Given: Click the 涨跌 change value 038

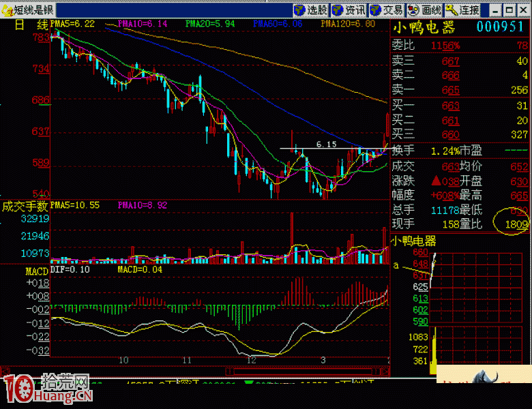Looking at the screenshot, I should 451,181.
